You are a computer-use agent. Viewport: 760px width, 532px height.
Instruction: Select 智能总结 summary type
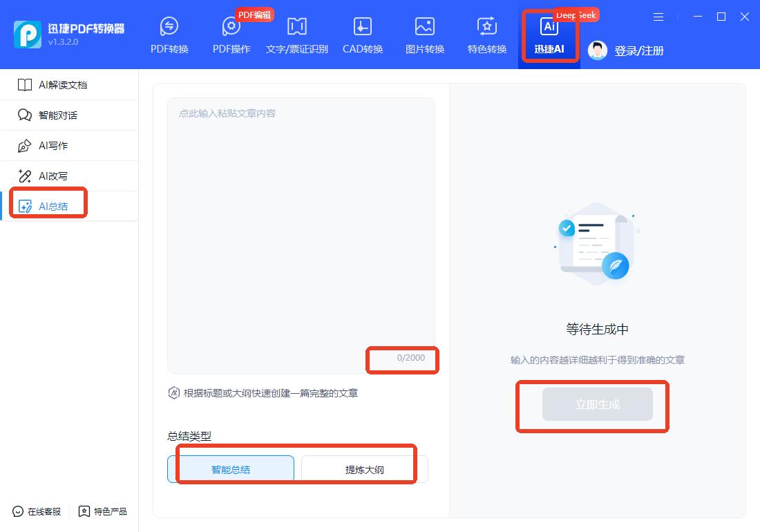[231, 469]
